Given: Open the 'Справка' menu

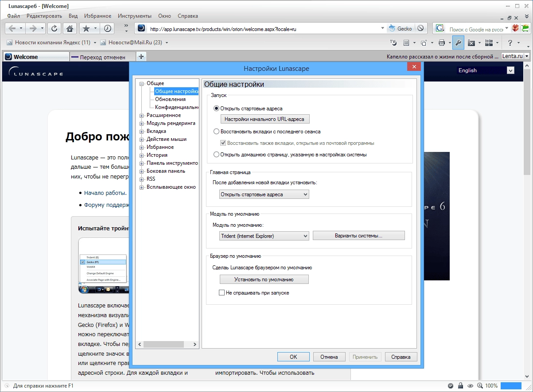Looking at the screenshot, I should 188,16.
